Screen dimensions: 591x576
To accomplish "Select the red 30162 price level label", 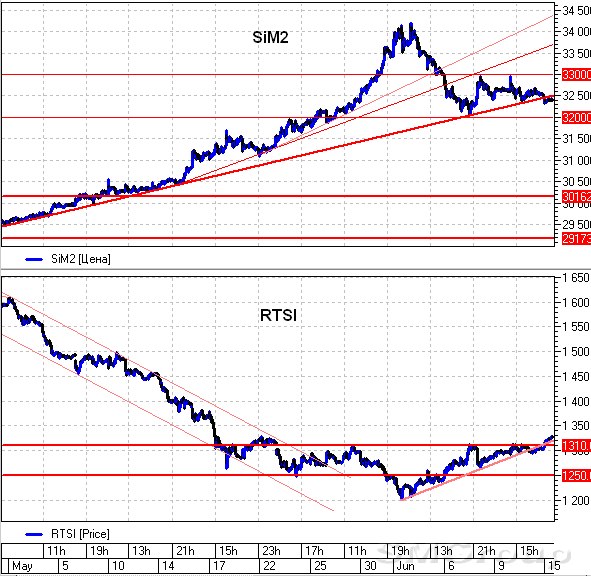I will point(576,196).
